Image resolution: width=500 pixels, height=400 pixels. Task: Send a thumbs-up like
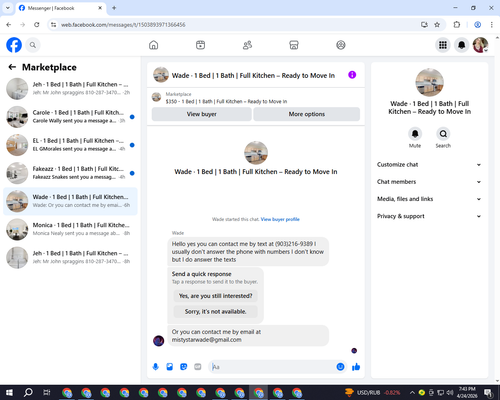coord(356,367)
